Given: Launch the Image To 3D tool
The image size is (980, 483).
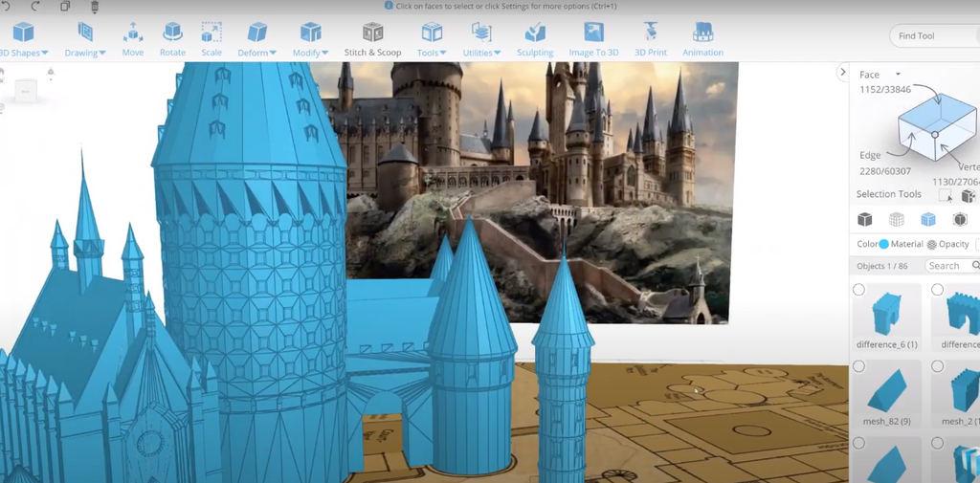Looking at the screenshot, I should coord(593,40).
